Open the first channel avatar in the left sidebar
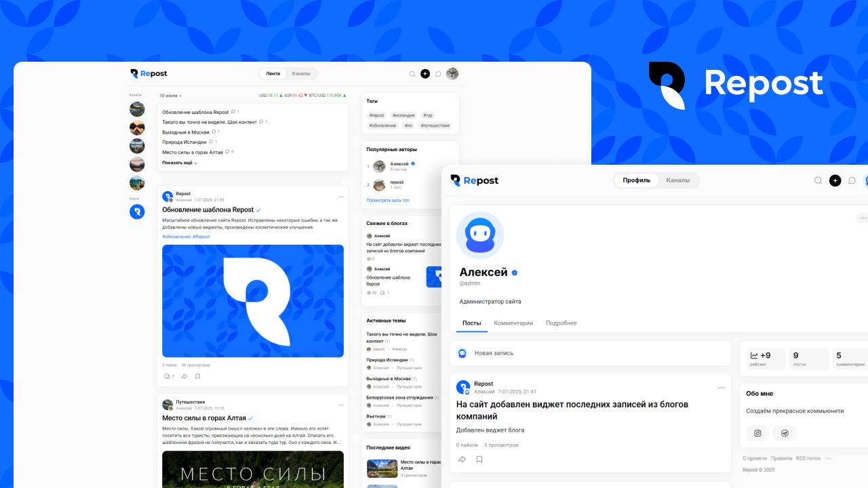The width and height of the screenshot is (868, 488). tap(137, 109)
